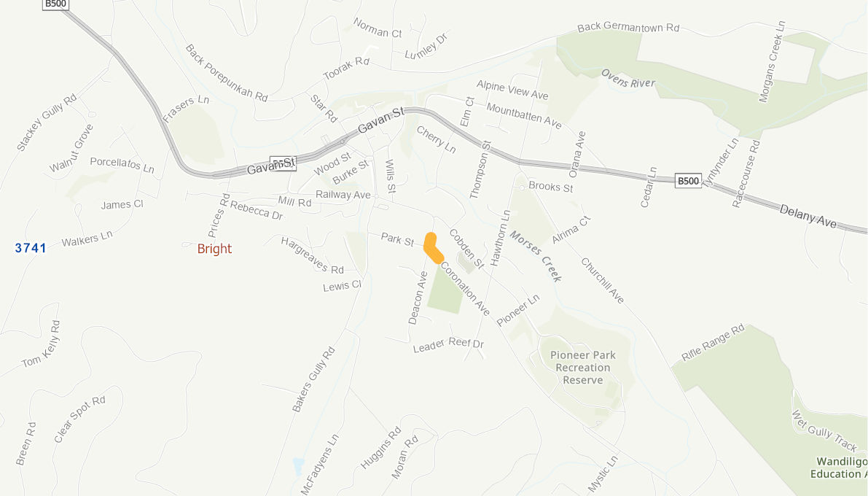
Task: Select the Churchill Ave label
Action: pyautogui.click(x=602, y=280)
